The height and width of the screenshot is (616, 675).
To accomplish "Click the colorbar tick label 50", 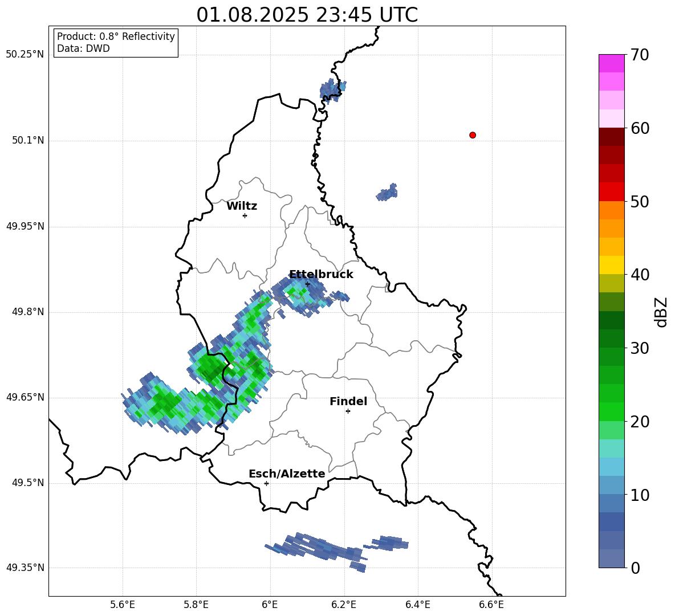I will pyautogui.click(x=640, y=201).
